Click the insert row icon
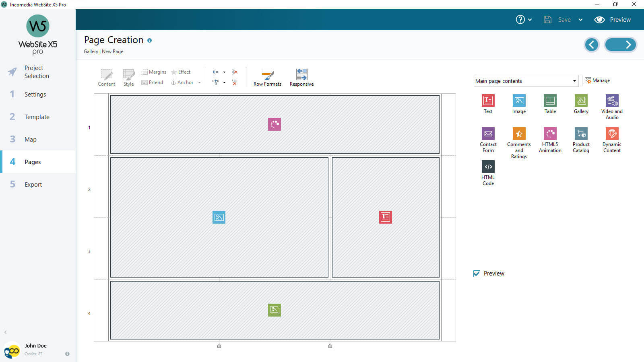 tap(216, 72)
